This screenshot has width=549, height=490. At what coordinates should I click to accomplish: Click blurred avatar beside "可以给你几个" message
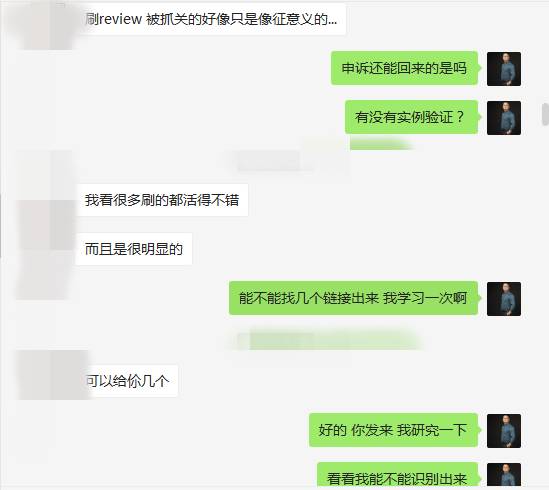click(53, 375)
